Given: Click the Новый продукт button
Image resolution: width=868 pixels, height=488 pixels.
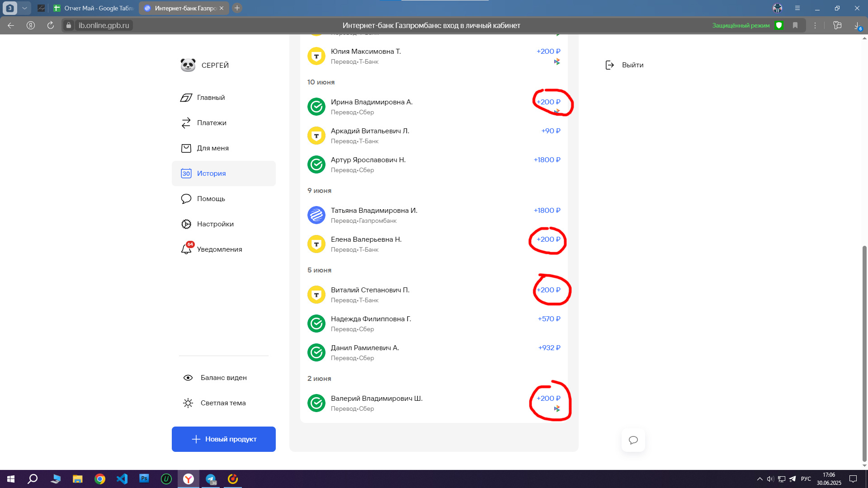Looking at the screenshot, I should click(223, 439).
